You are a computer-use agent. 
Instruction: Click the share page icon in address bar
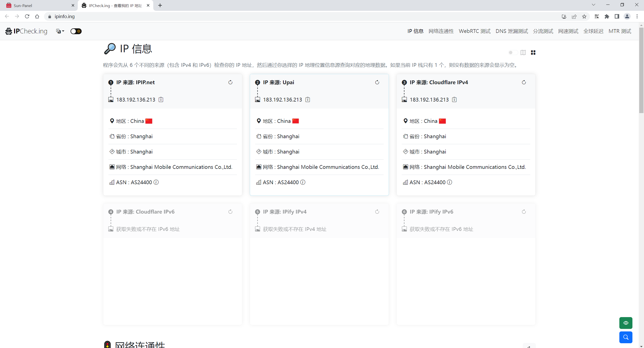pyautogui.click(x=574, y=17)
